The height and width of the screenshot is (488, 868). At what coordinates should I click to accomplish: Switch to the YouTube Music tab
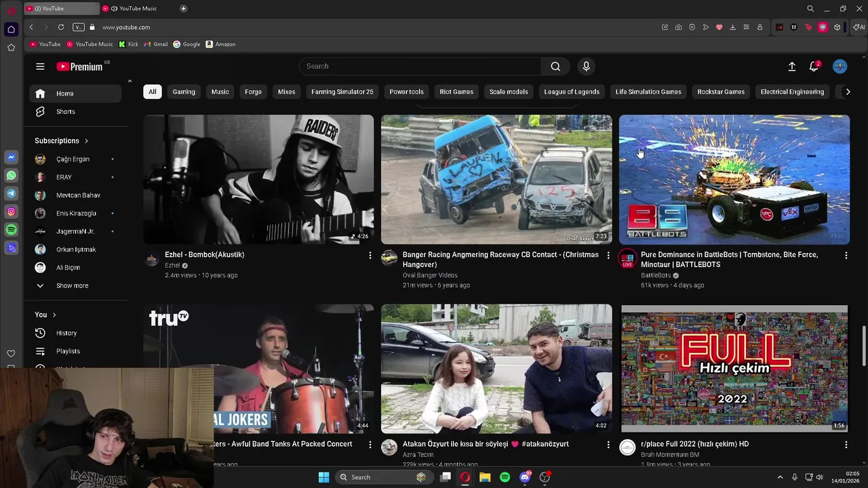pyautogui.click(x=138, y=8)
